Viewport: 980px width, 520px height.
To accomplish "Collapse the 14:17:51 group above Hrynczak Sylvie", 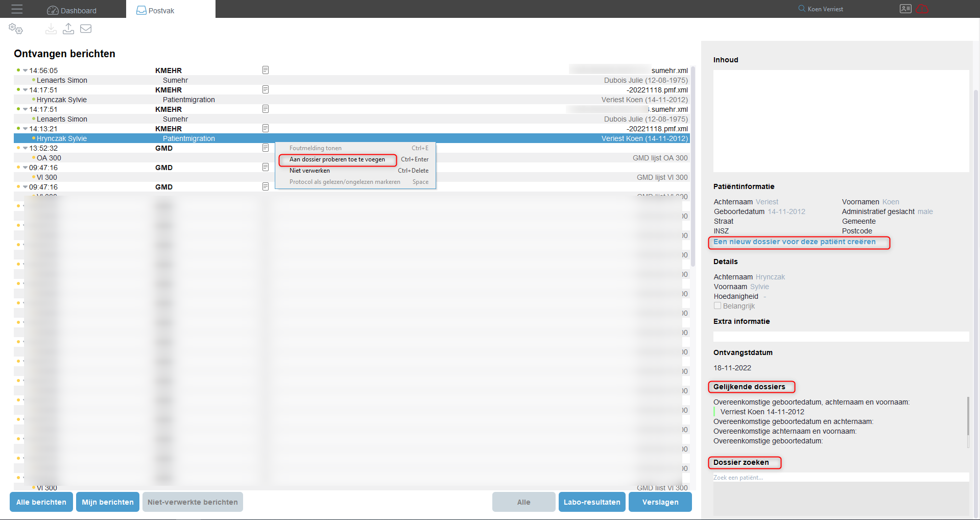I will (25, 90).
